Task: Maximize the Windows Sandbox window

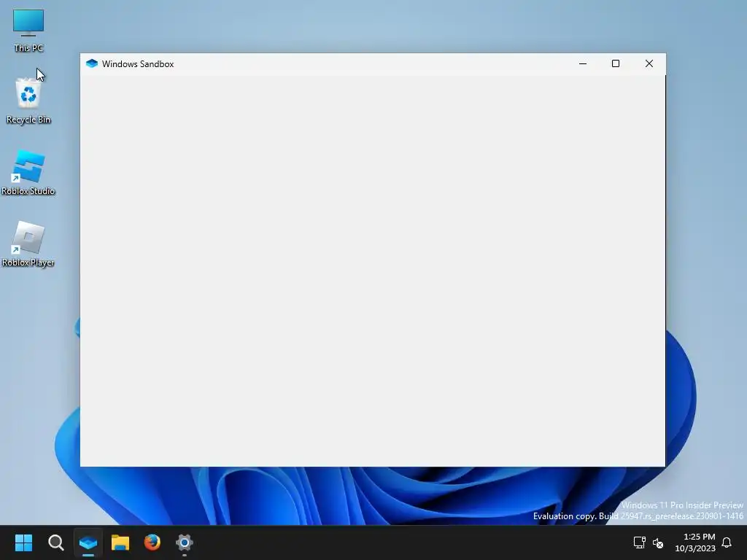Action: coord(616,64)
